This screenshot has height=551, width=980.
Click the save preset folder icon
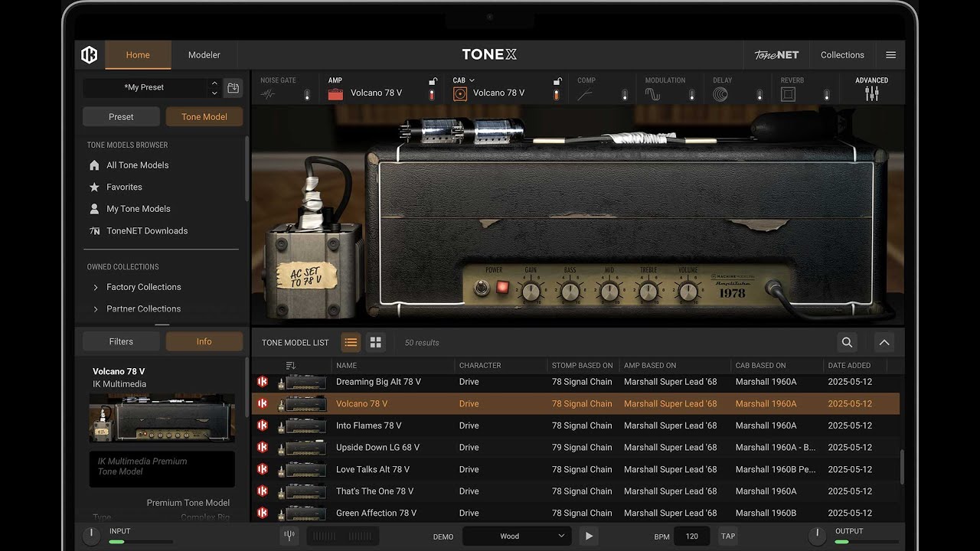234,87
